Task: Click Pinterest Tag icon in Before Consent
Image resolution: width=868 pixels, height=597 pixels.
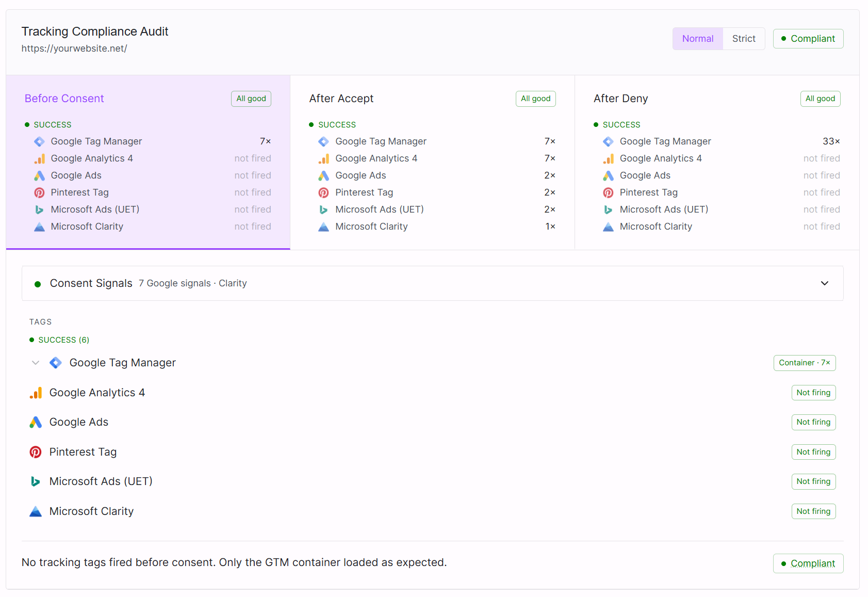Action: tap(39, 192)
